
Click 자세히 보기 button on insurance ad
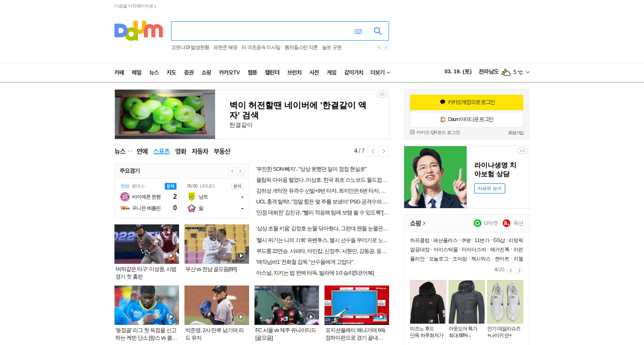[x=490, y=188]
